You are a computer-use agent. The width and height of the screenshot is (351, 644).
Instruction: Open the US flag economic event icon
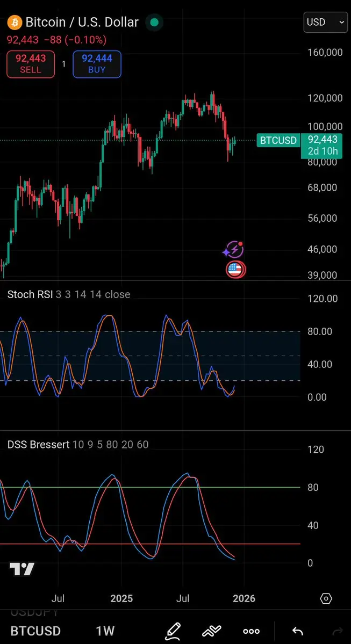click(x=235, y=270)
